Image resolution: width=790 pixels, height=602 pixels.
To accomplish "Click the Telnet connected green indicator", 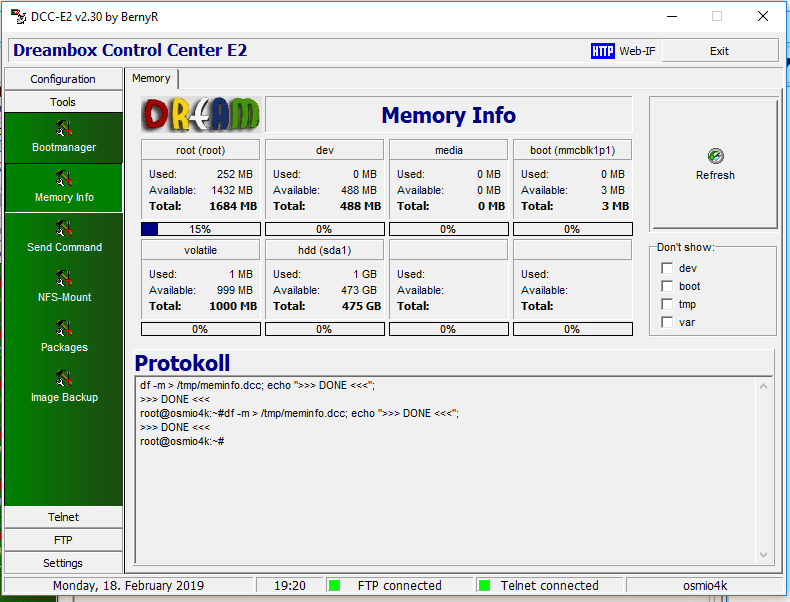I will click(x=484, y=585).
